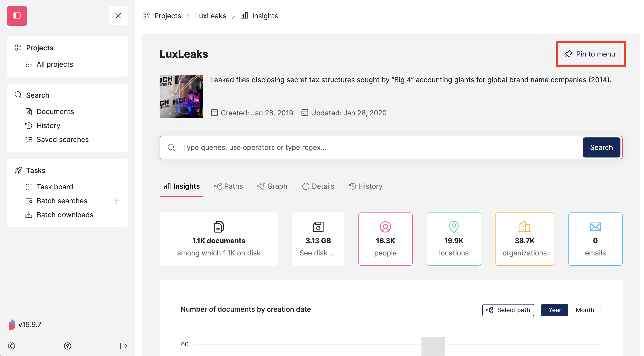
Task: Open the Select path picker
Action: click(508, 310)
